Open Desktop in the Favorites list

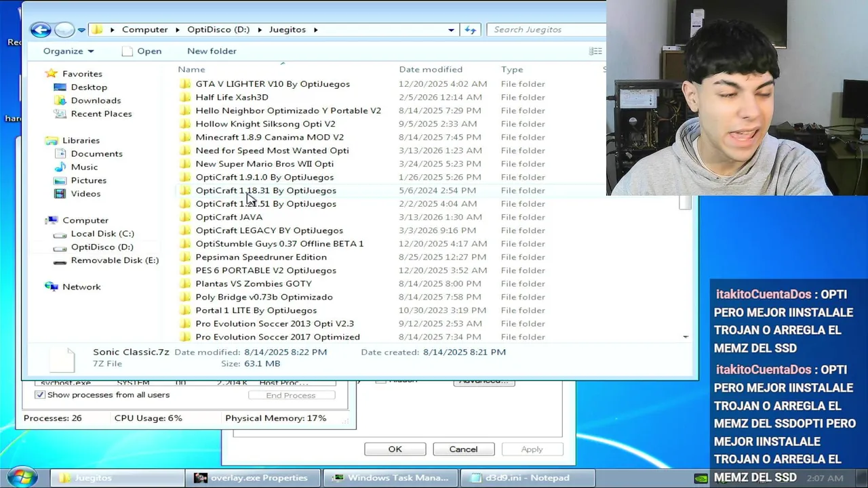pyautogui.click(x=89, y=87)
